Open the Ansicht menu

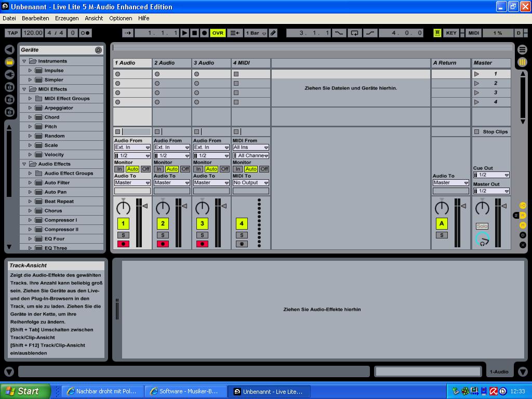click(94, 18)
